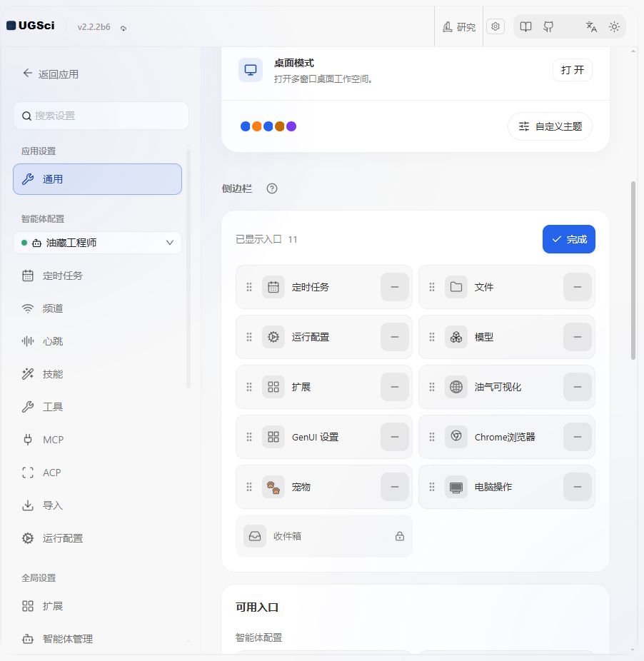Image resolution: width=644 pixels, height=661 pixels.
Task: Remove 油气可视化 entry using minus button
Action: (x=578, y=387)
